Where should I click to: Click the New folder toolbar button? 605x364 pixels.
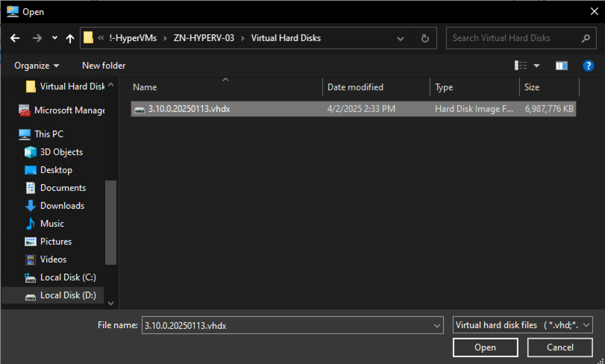click(x=104, y=66)
